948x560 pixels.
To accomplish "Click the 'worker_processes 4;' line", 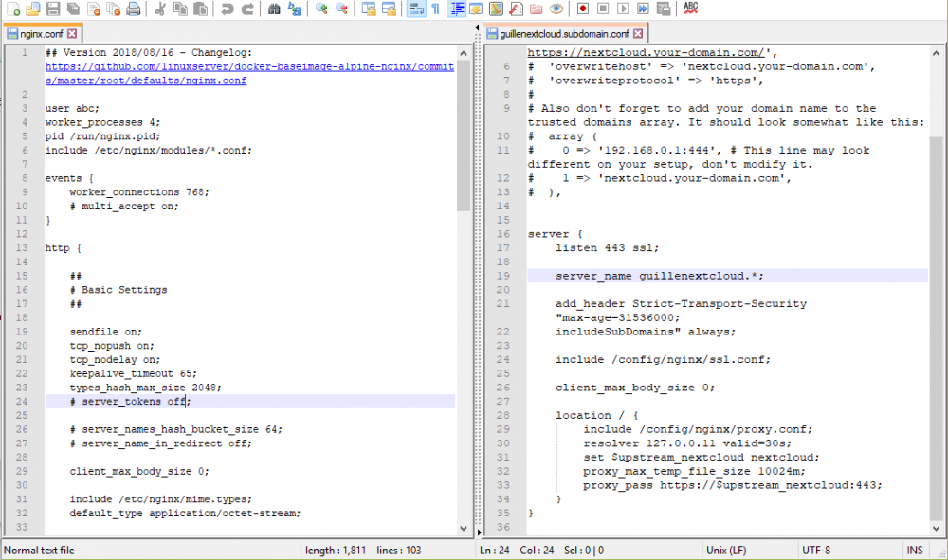I will point(102,122).
